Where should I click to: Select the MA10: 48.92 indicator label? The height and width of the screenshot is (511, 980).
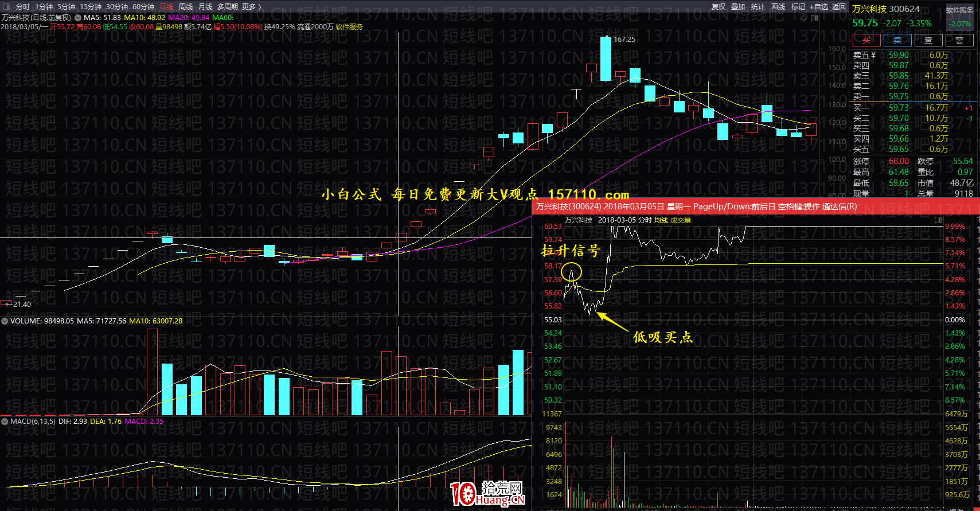tap(145, 18)
